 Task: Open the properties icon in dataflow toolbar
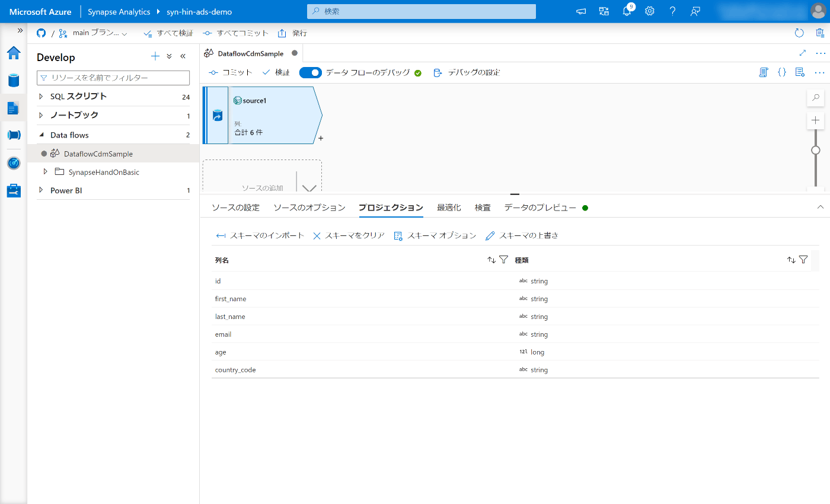[800, 72]
